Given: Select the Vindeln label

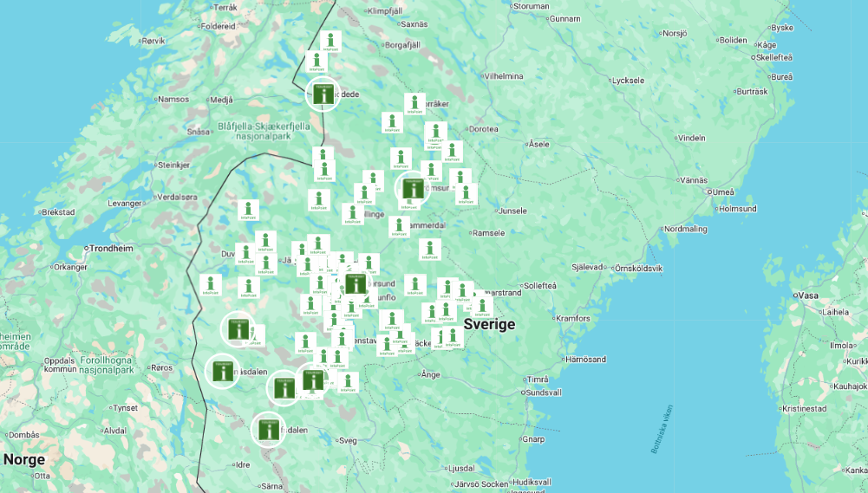Looking at the screenshot, I should coord(691,138).
